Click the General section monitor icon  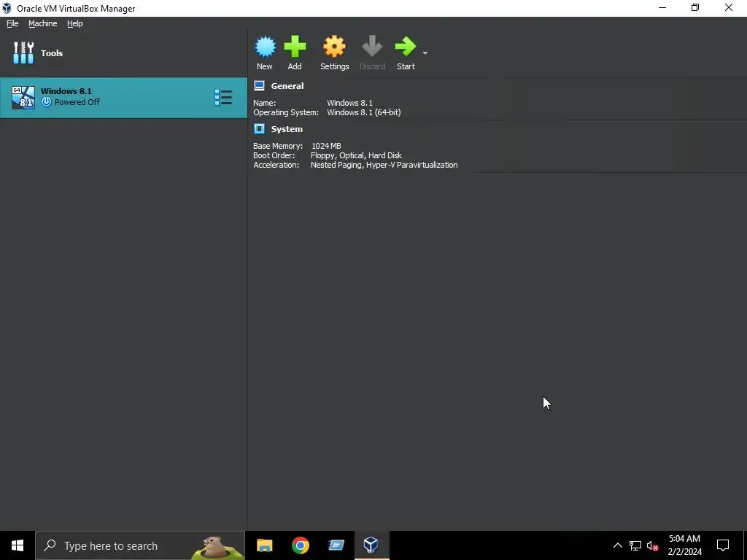[x=259, y=86]
